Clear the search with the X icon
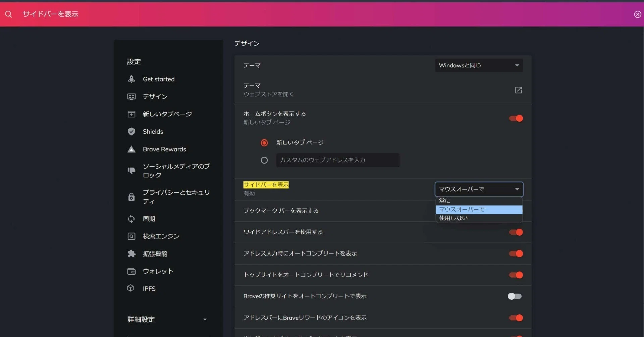644x337 pixels. [x=637, y=14]
